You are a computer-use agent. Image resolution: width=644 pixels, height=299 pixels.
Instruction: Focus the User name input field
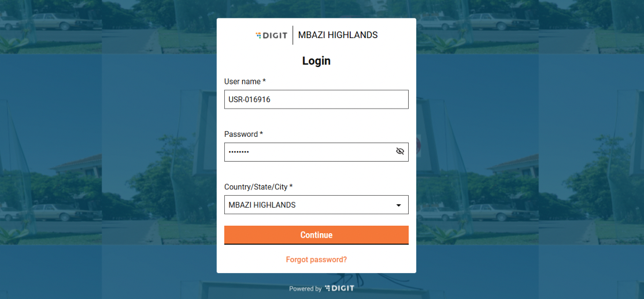click(316, 99)
